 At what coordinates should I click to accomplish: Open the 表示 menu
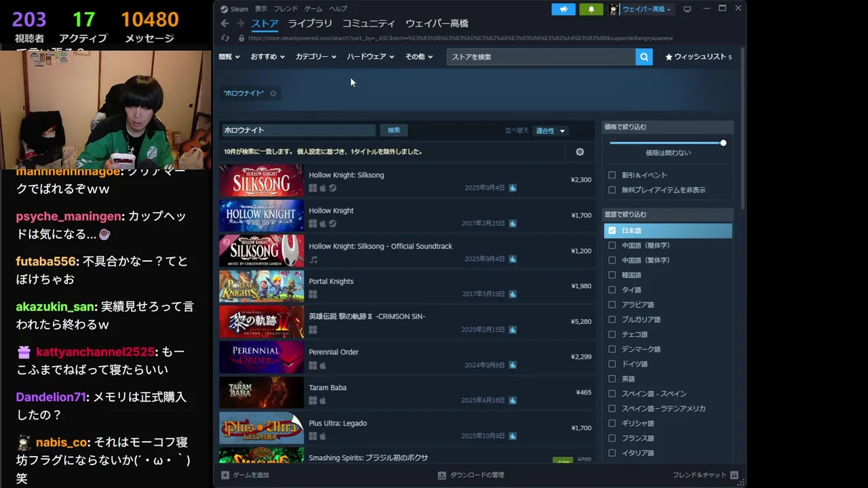(261, 9)
